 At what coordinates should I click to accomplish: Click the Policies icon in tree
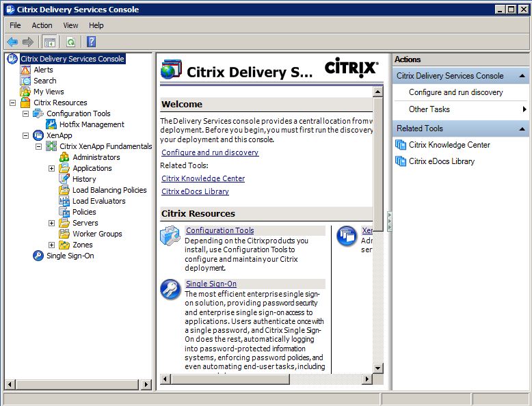[x=64, y=212]
